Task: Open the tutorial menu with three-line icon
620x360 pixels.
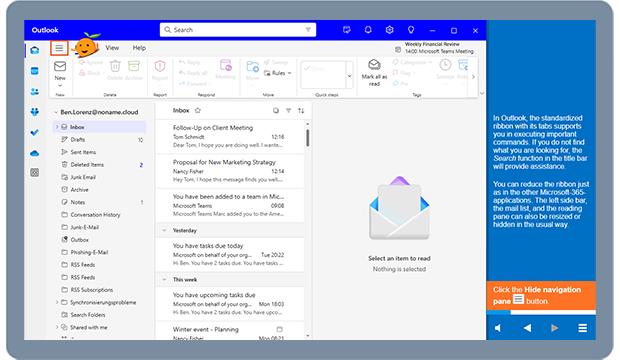Action: tap(582, 328)
